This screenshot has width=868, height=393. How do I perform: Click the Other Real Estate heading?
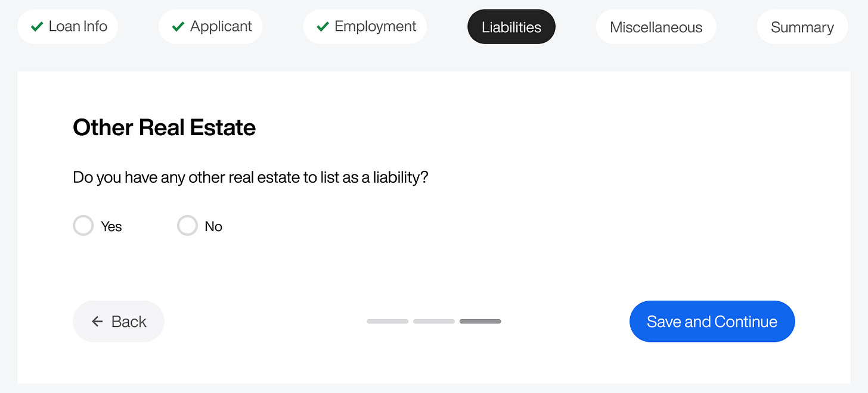(164, 127)
